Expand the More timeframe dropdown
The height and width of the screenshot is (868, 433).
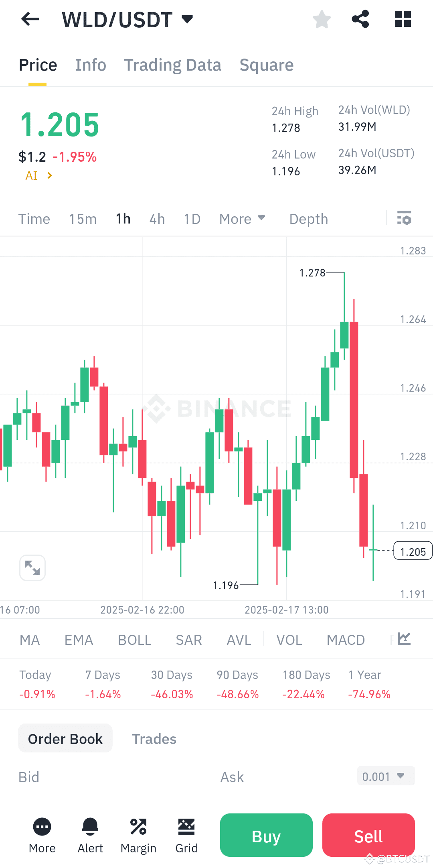[242, 219]
